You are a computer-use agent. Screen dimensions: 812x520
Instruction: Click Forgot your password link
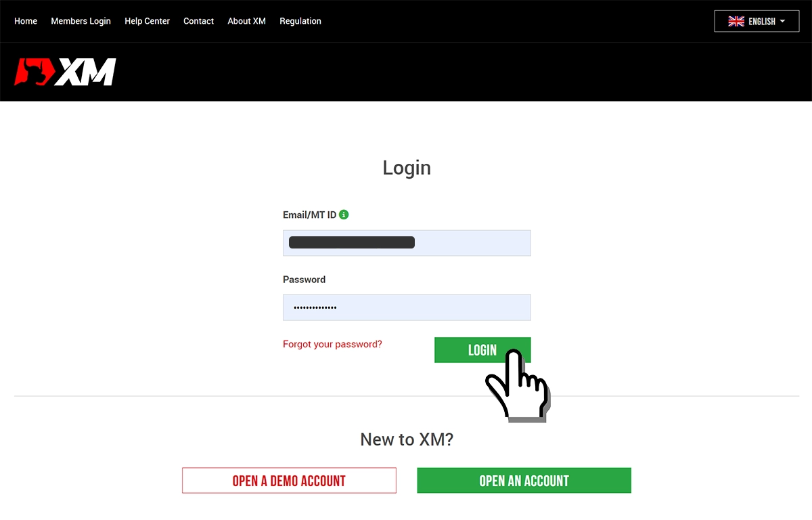click(332, 344)
